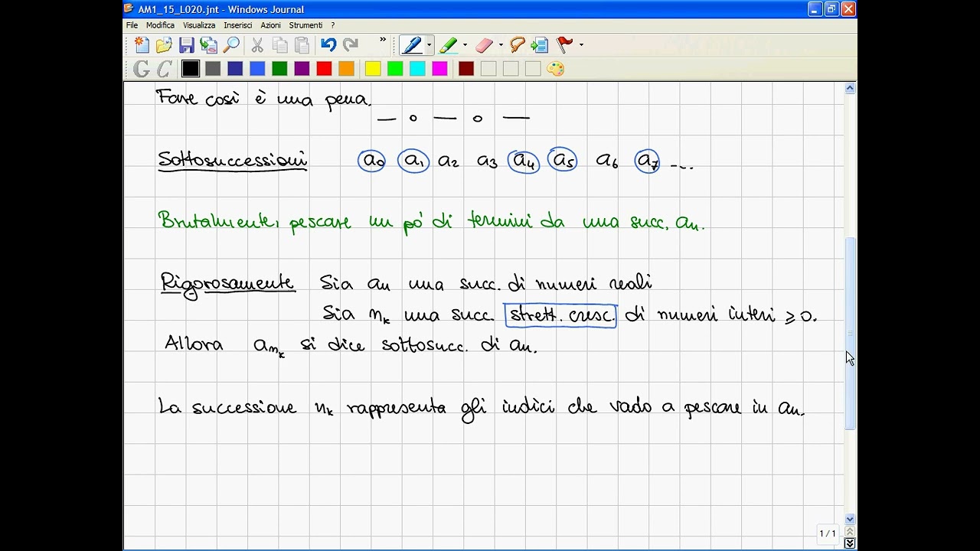Choose the purple ink swatch

pyautogui.click(x=302, y=69)
